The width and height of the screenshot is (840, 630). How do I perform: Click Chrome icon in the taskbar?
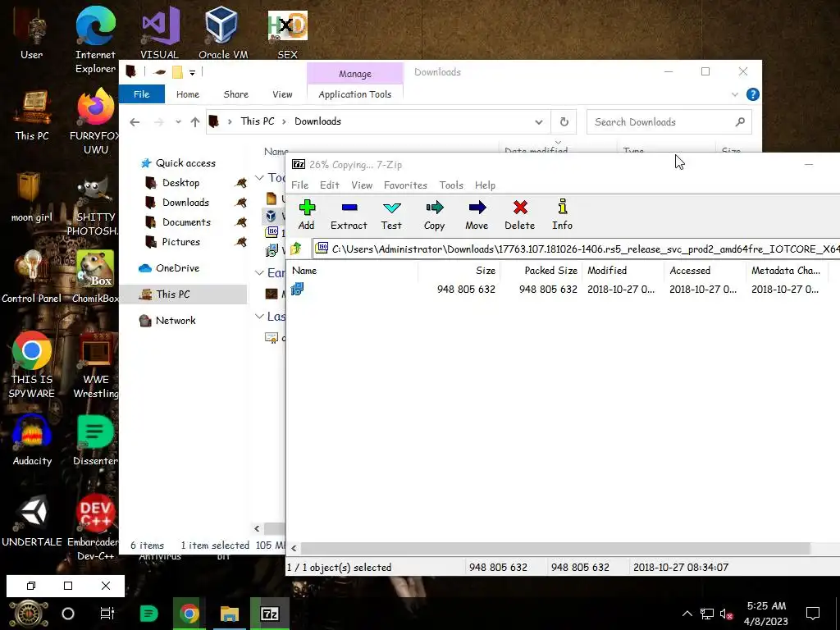pyautogui.click(x=189, y=614)
